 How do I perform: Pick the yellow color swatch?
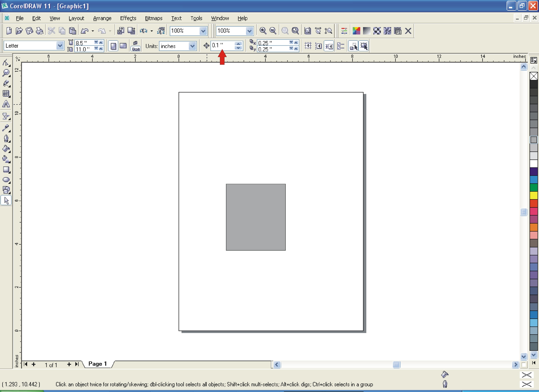pos(534,196)
